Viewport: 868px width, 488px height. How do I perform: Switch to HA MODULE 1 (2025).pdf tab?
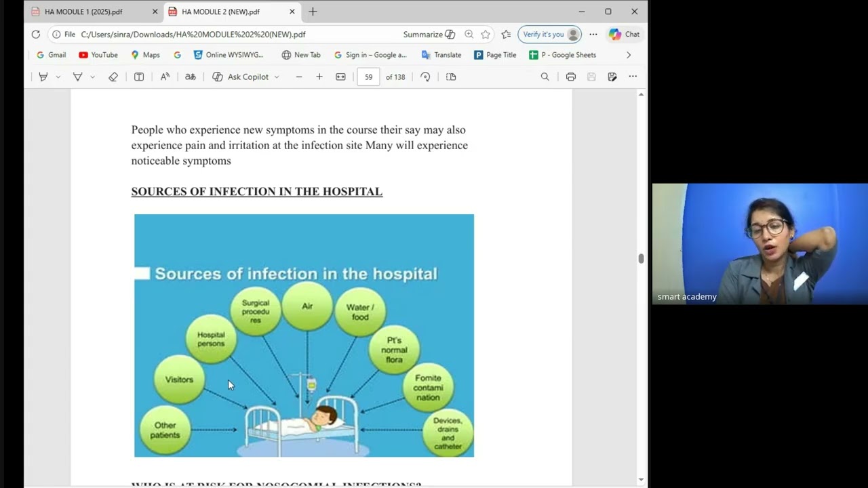[x=83, y=12]
